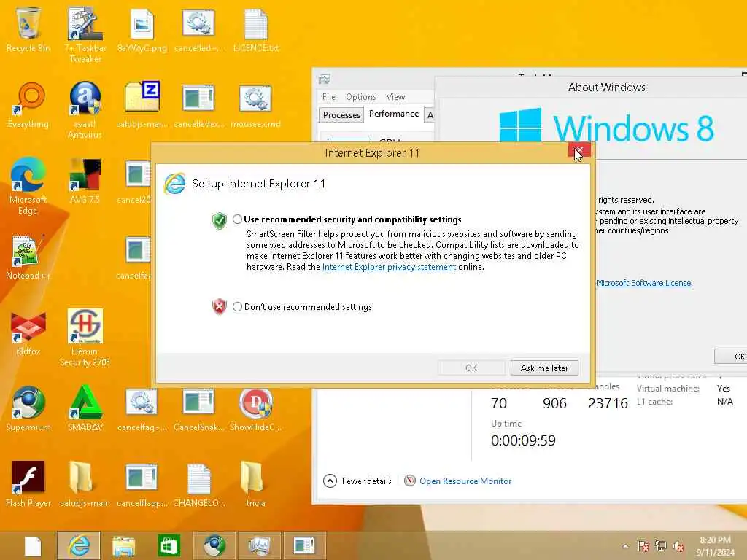Open the Windows Store taskbar icon

click(169, 545)
